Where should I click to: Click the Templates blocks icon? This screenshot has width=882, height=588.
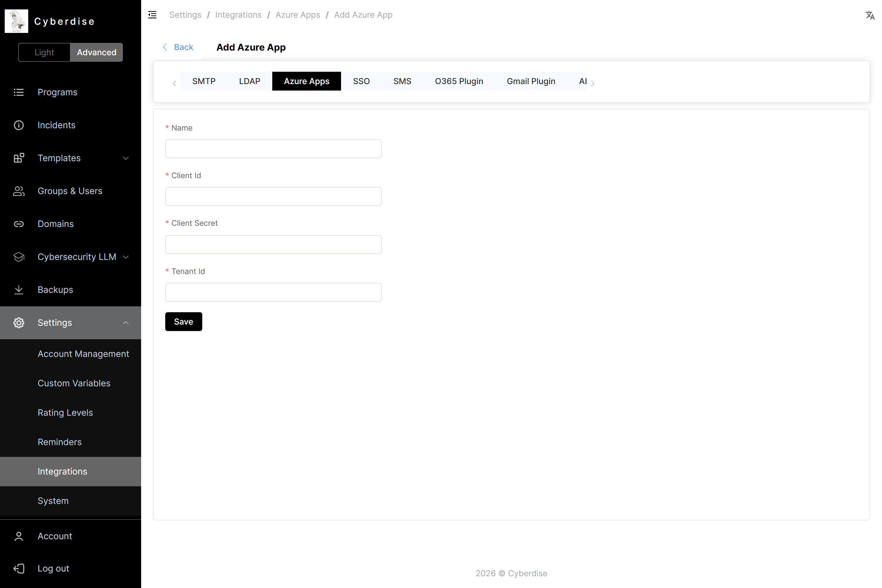(x=19, y=158)
